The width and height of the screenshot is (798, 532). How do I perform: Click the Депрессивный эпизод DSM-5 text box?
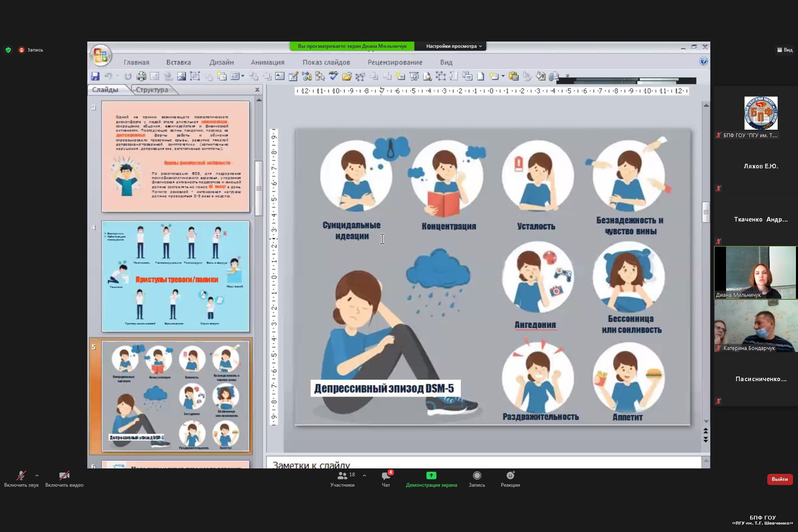coord(385,388)
